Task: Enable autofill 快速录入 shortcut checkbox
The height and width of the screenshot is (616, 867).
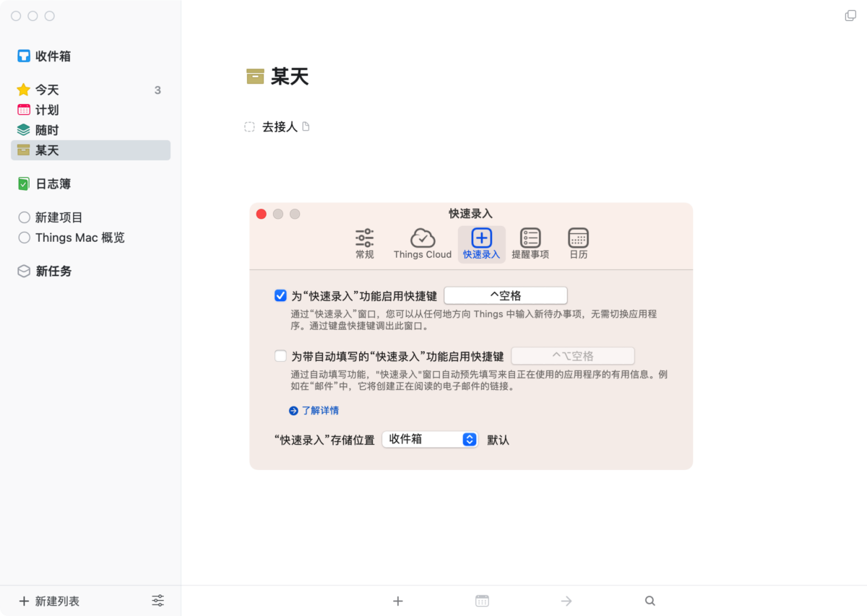Action: pos(280,356)
